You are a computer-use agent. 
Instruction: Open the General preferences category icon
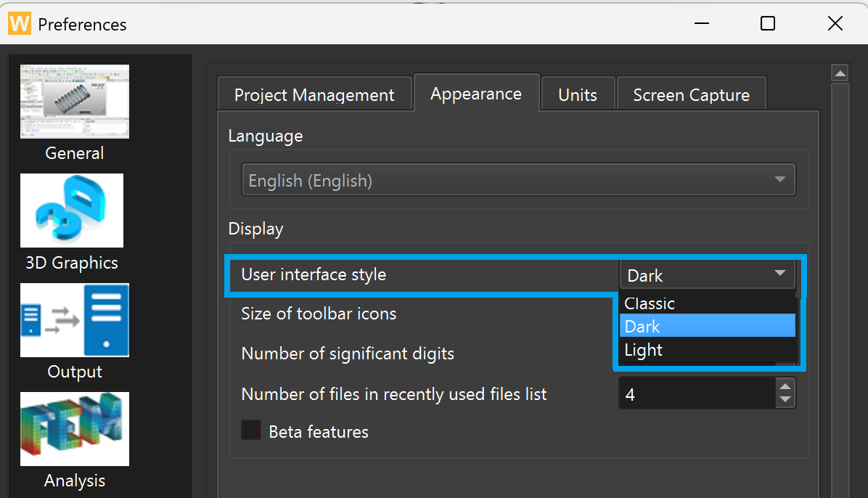[75, 102]
